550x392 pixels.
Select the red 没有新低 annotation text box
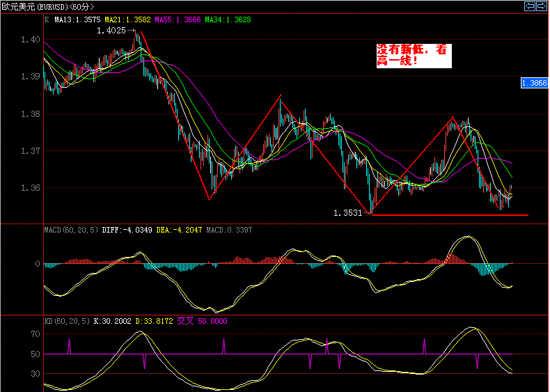pos(414,56)
